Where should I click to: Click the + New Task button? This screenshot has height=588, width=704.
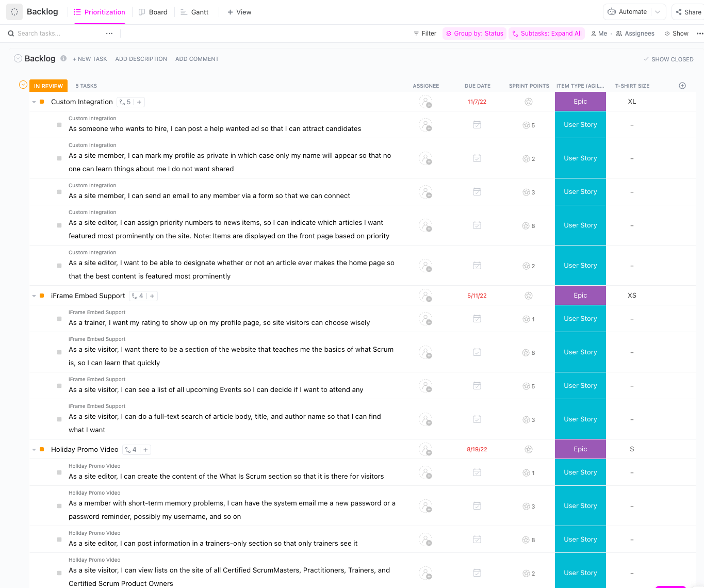90,59
